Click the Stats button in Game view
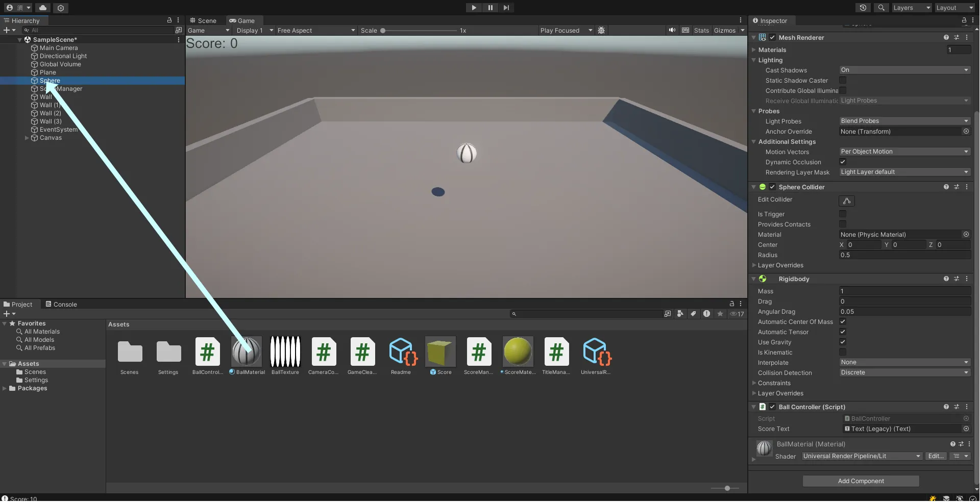The width and height of the screenshot is (980, 502). click(701, 31)
